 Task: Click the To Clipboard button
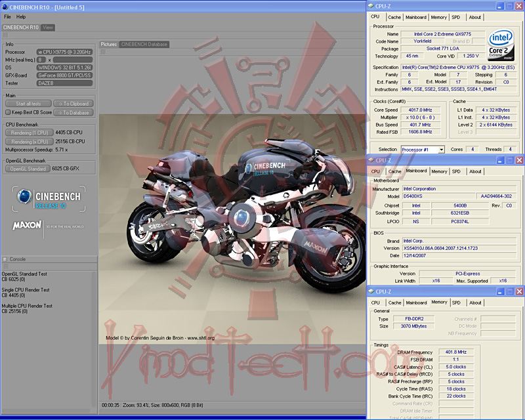pos(73,104)
